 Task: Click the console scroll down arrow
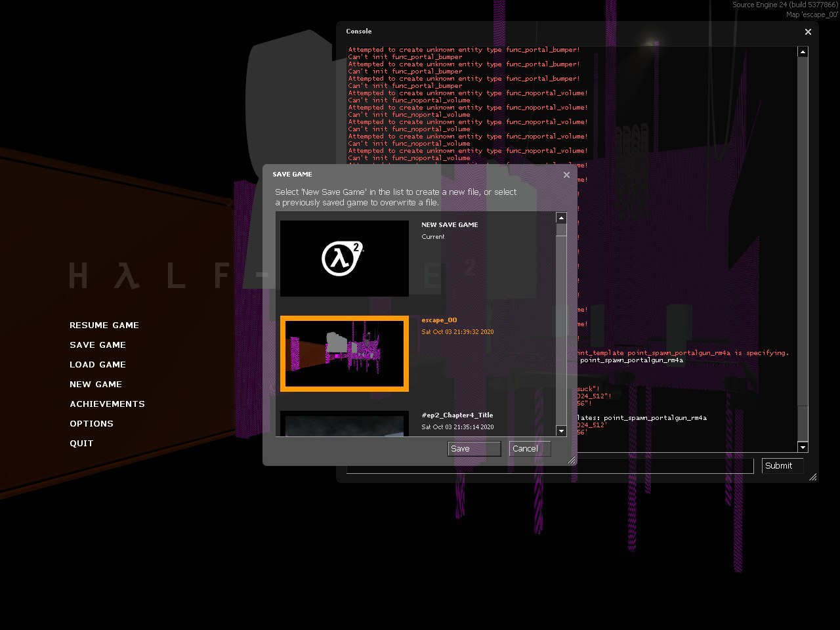(803, 447)
